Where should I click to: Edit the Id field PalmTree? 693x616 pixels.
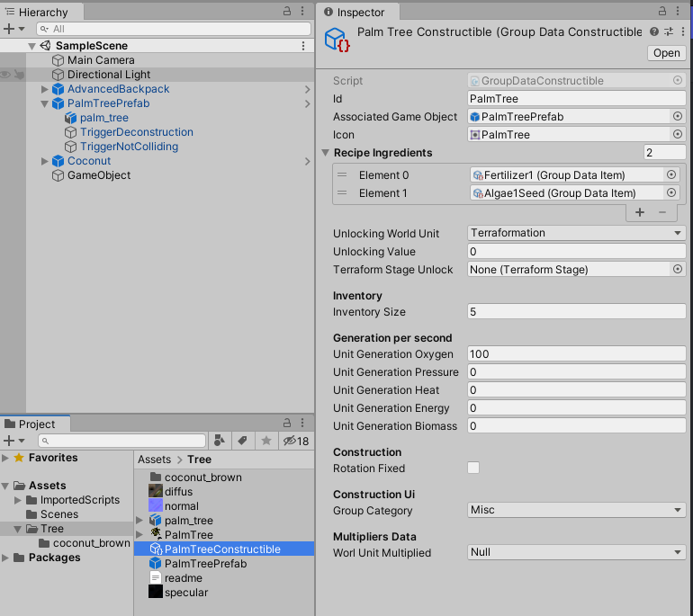[576, 99]
